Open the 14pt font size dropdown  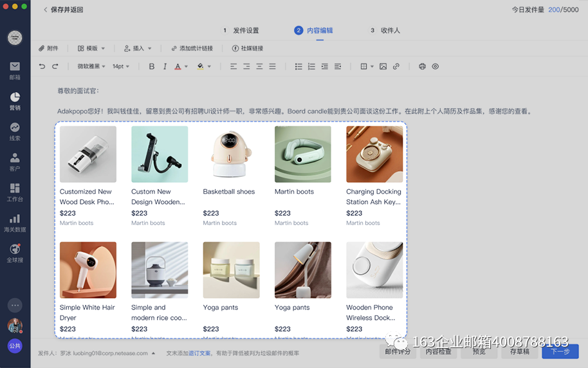pos(121,66)
